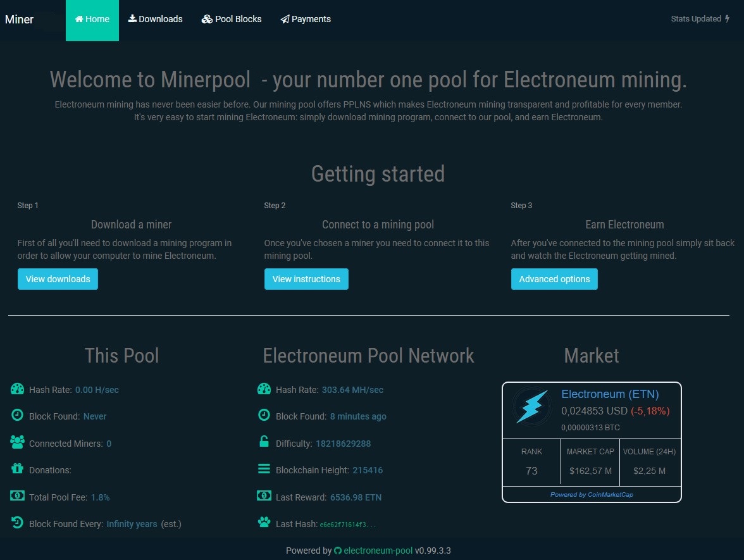The height and width of the screenshot is (560, 744).
Task: Click the Connected Miners people icon
Action: pyautogui.click(x=17, y=442)
